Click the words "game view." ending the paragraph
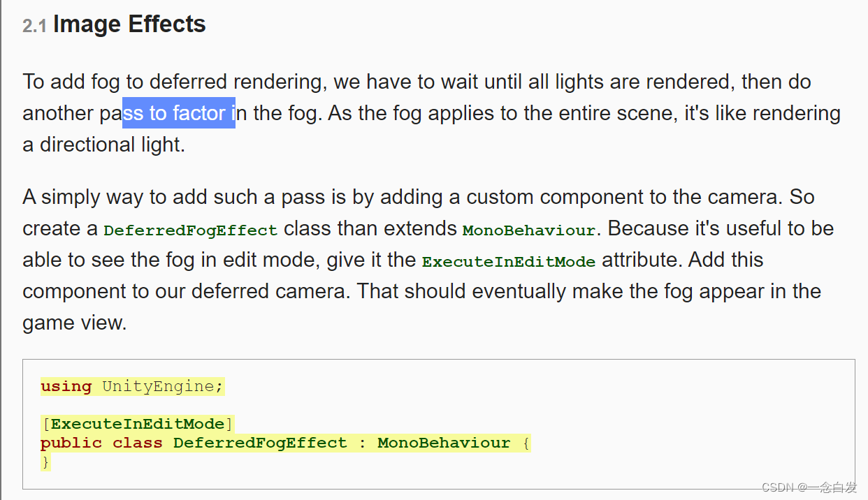868x500 pixels. pyautogui.click(x=75, y=323)
